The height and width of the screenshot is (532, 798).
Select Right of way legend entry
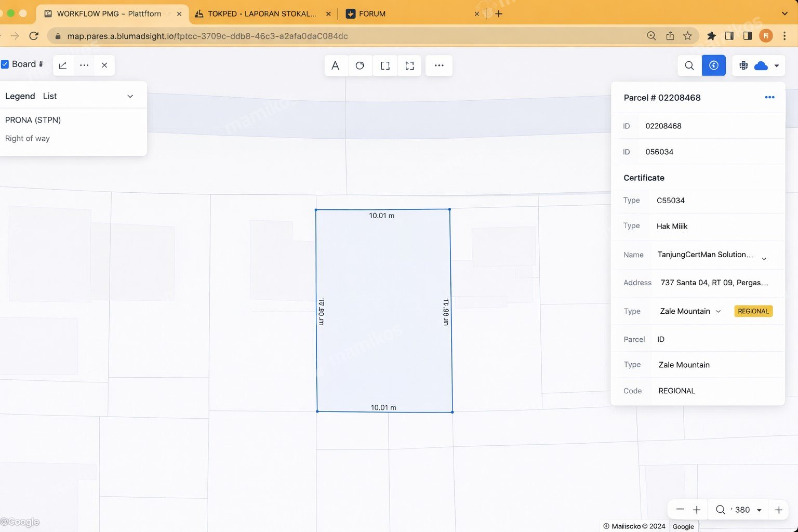point(28,139)
